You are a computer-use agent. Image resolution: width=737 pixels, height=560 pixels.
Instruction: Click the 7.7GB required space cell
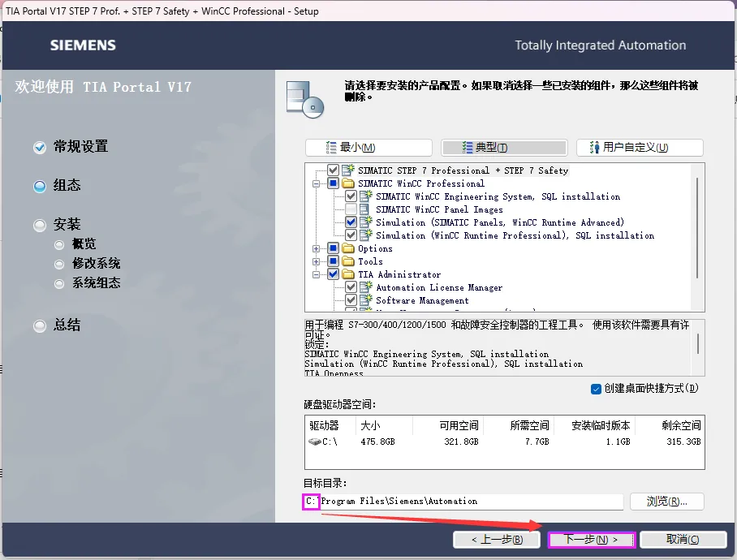(537, 442)
